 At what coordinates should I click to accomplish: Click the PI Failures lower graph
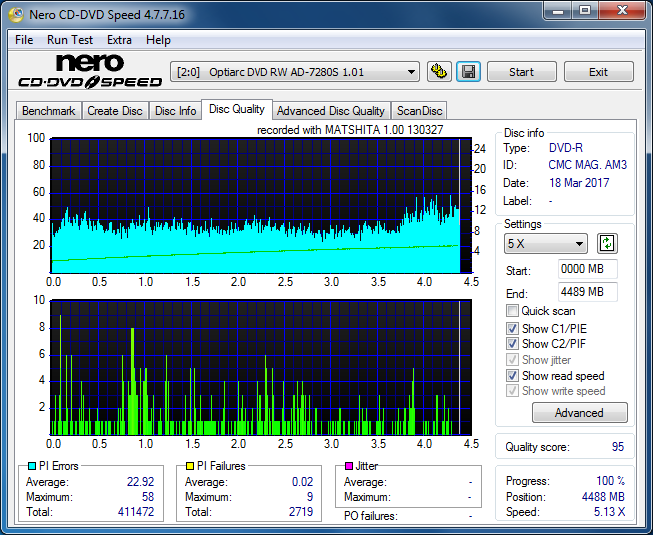261,367
